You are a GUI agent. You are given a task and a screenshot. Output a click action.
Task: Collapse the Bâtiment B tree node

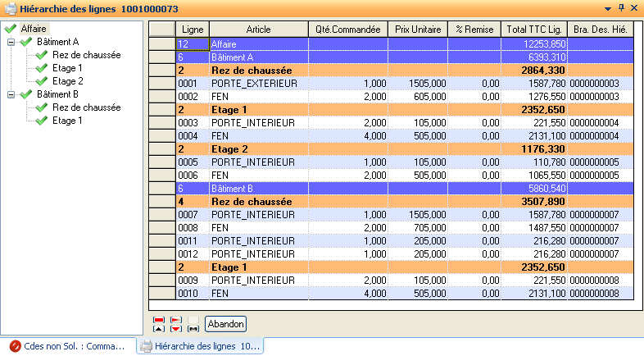[x=11, y=94]
